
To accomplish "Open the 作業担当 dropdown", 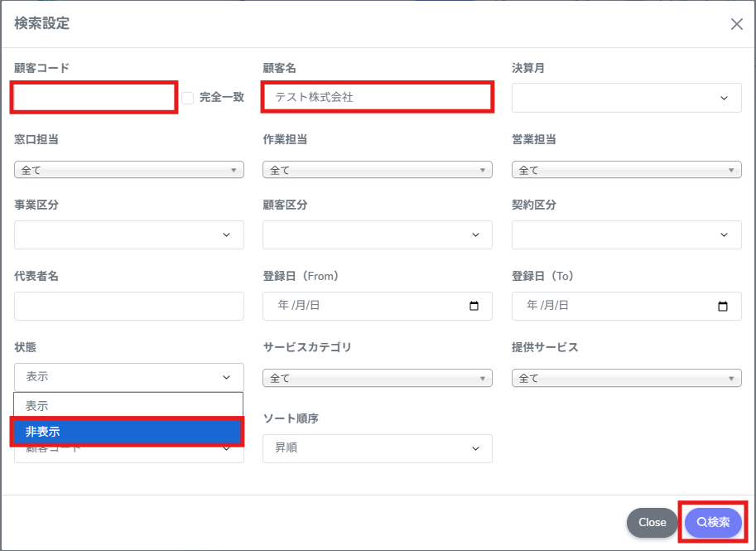I will (378, 170).
